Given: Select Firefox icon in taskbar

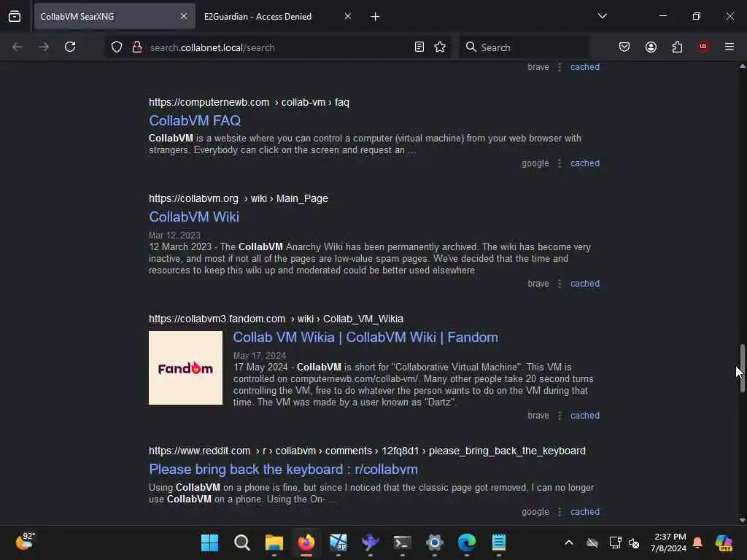Looking at the screenshot, I should pyautogui.click(x=306, y=542).
